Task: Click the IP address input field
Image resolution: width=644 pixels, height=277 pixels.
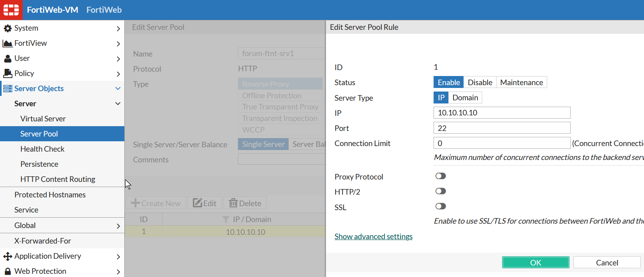Action: 502,113
